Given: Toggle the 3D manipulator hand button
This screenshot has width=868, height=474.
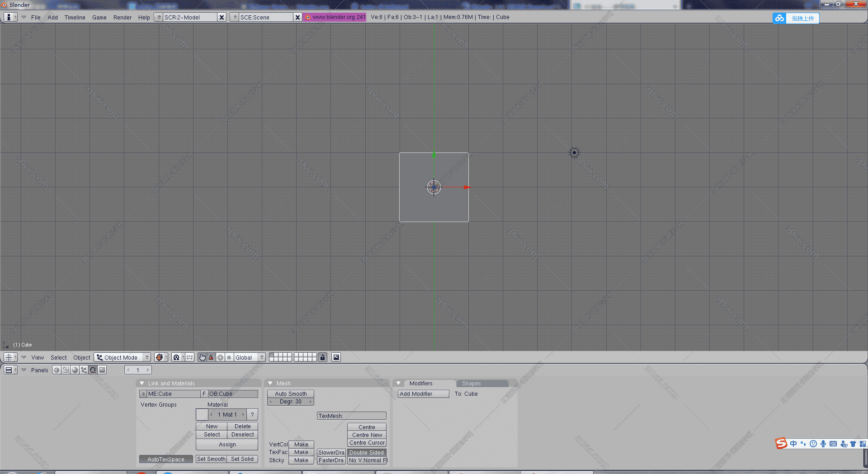Looking at the screenshot, I should pyautogui.click(x=202, y=357).
